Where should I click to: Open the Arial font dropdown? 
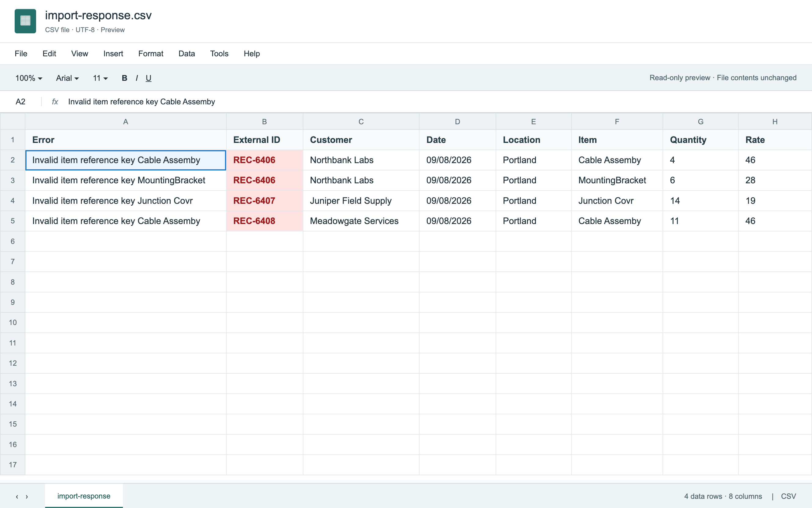(67, 78)
